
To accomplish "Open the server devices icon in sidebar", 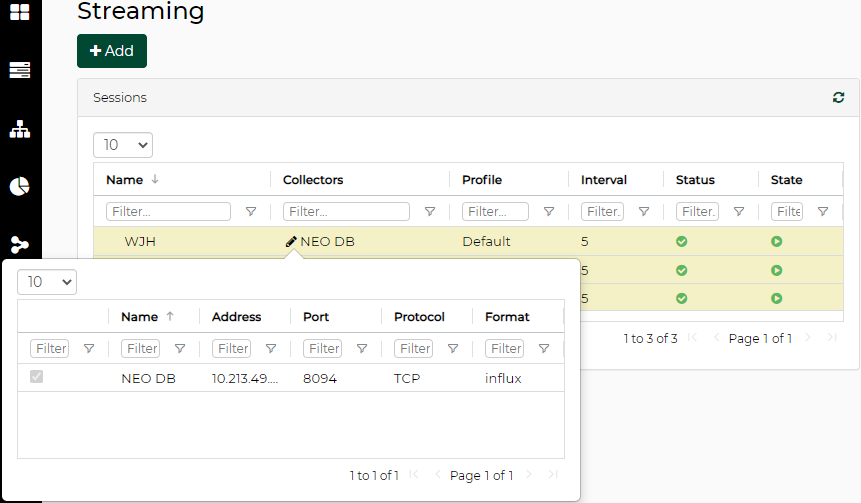I will point(19,70).
